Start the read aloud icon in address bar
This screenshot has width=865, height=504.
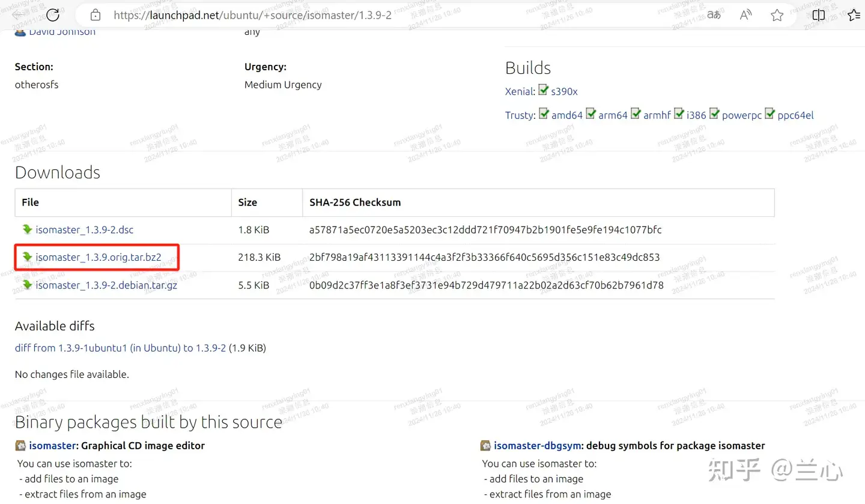pyautogui.click(x=745, y=15)
